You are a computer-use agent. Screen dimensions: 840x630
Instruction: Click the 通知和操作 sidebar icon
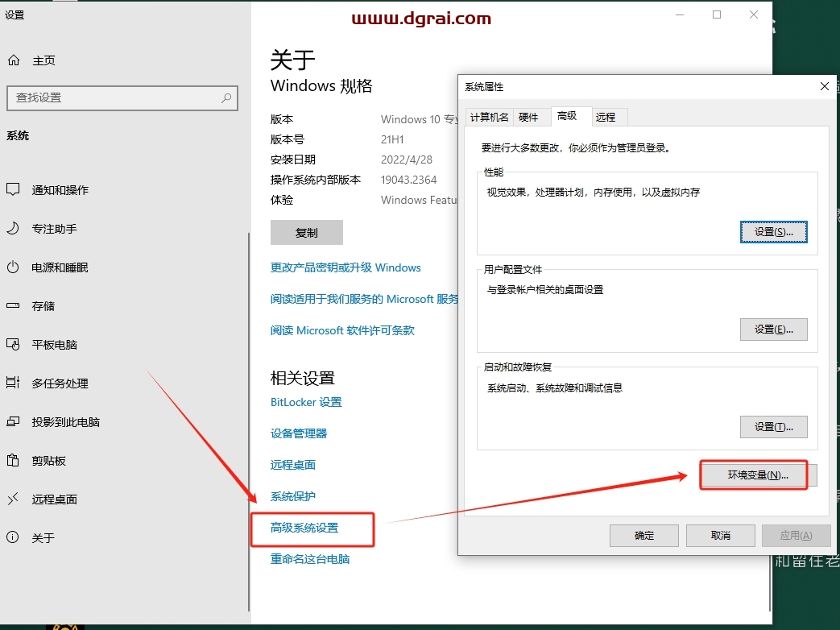(13, 189)
